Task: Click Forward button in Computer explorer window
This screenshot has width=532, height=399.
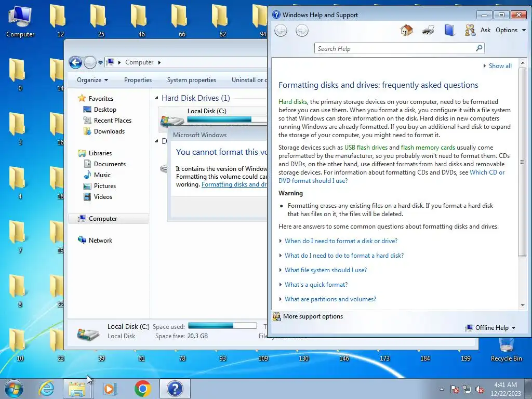Action: pyautogui.click(x=90, y=62)
